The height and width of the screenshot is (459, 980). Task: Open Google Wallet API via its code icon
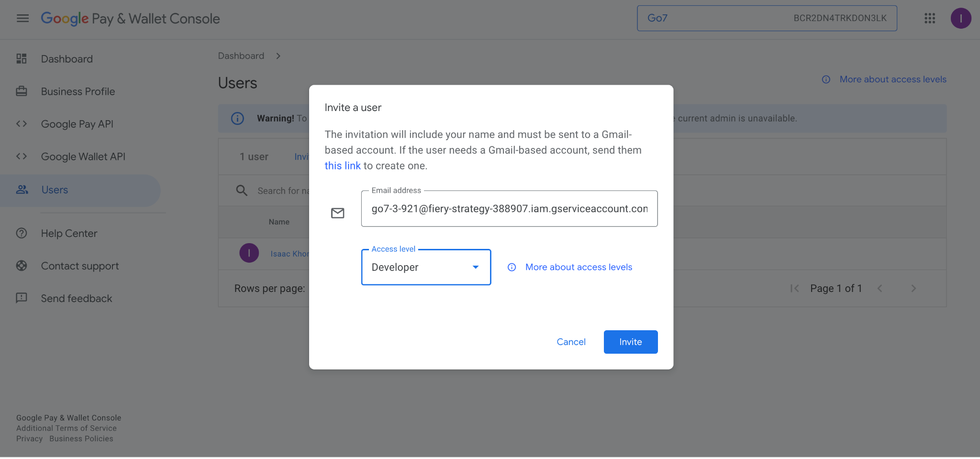coord(21,156)
